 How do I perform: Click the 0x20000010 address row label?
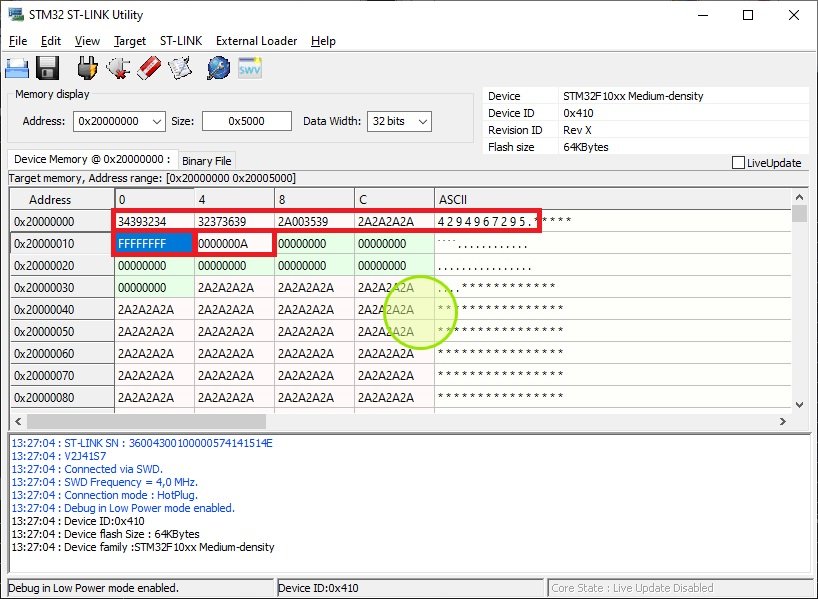tap(62, 244)
